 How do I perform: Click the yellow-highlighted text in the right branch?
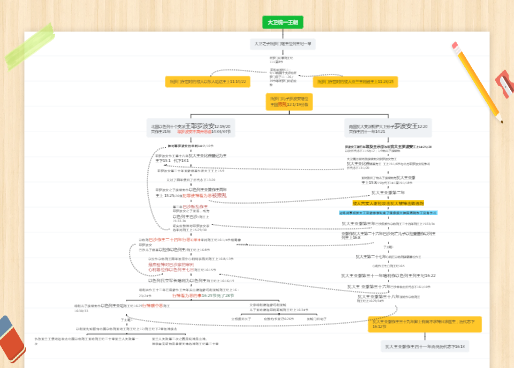pyautogui.click(x=388, y=203)
